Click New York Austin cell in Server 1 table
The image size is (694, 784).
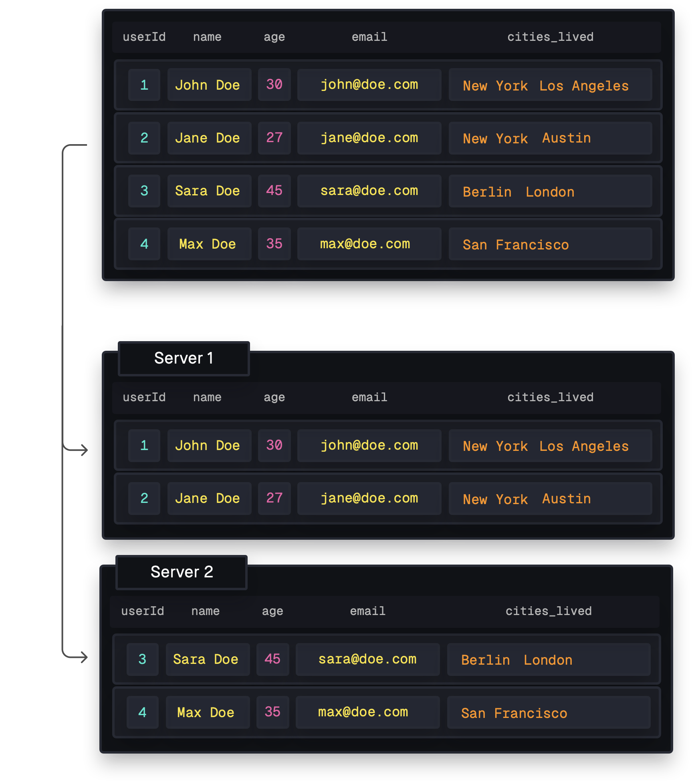[x=550, y=499]
